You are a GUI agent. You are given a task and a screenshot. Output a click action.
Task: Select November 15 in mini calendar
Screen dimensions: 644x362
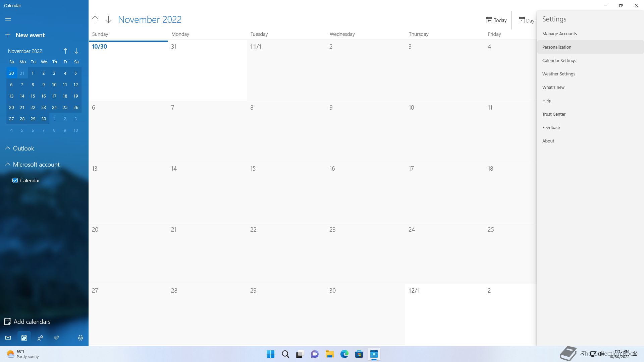[x=33, y=96]
